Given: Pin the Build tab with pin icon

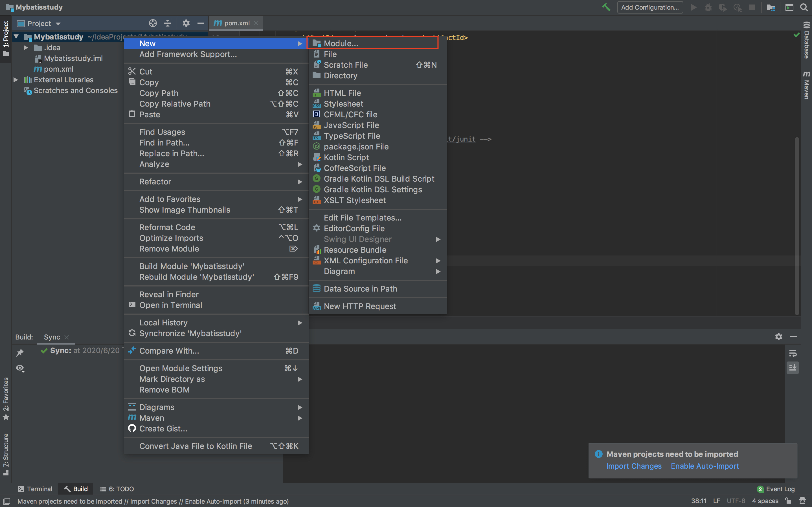Looking at the screenshot, I should 20,352.
